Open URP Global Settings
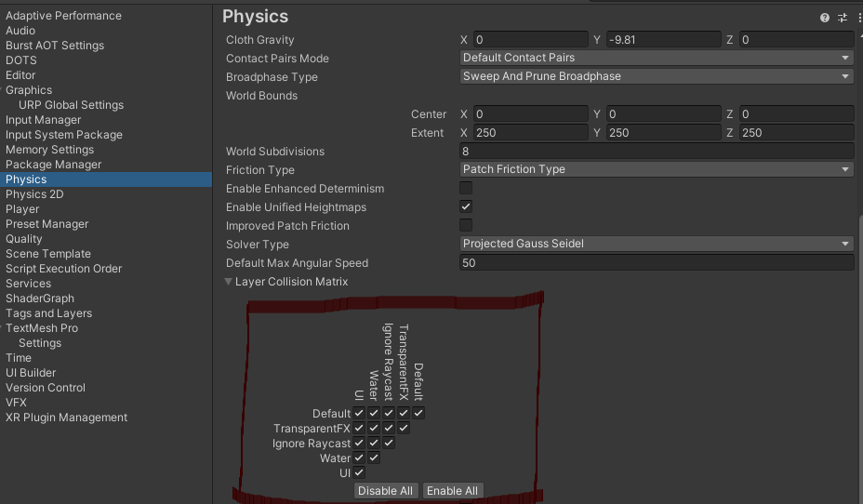The image size is (863, 504). click(x=71, y=104)
